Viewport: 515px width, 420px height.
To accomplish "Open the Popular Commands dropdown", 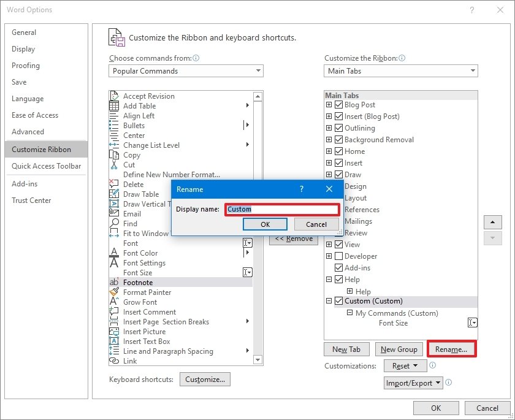I will (x=186, y=71).
